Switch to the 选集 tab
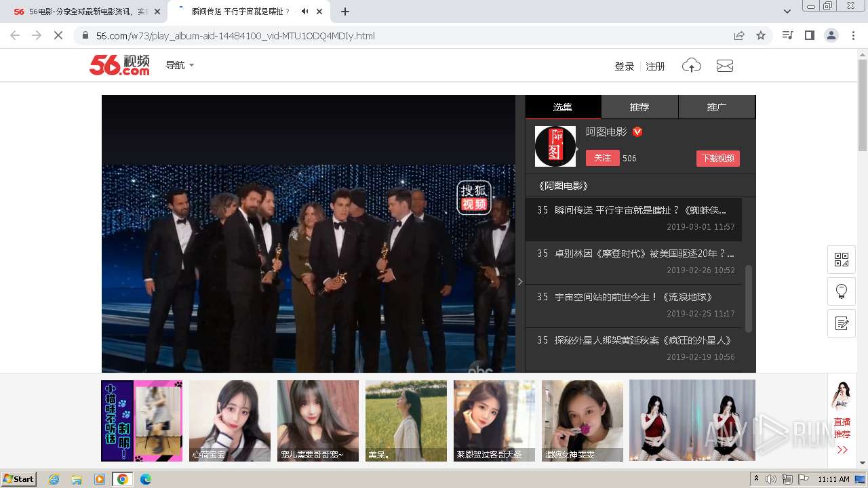Screen dimensions: 868x488 click(563, 107)
